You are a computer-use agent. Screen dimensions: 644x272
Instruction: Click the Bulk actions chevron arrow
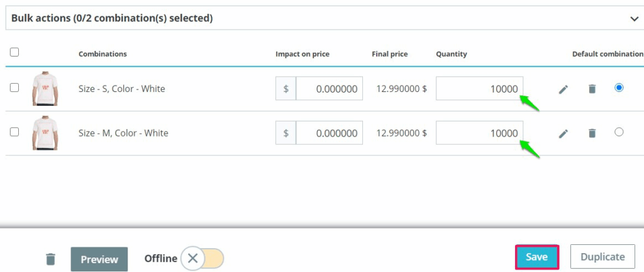(634, 19)
